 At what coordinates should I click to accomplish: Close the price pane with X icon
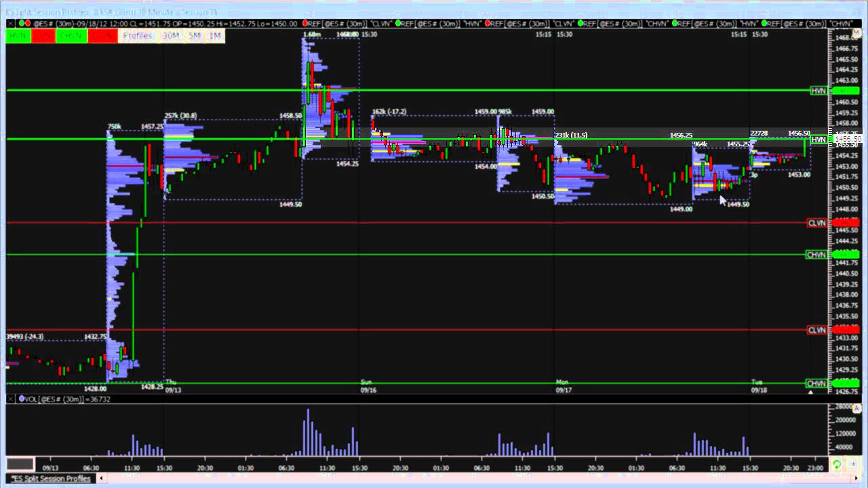point(11,23)
